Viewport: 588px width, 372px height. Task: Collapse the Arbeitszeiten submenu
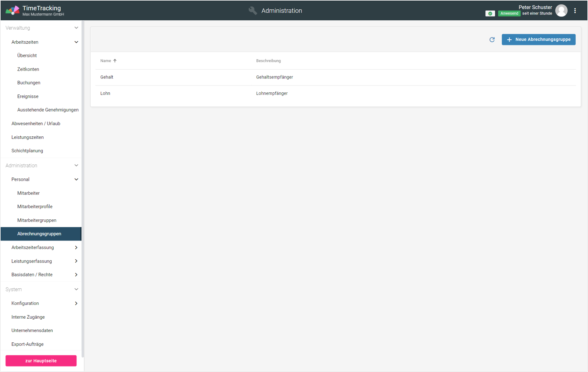76,42
